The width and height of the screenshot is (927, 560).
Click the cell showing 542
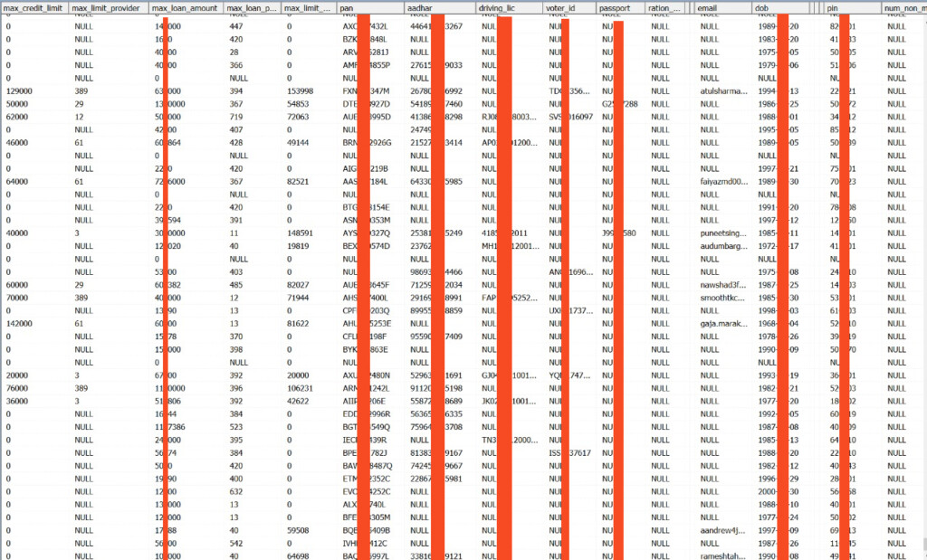pyautogui.click(x=236, y=544)
